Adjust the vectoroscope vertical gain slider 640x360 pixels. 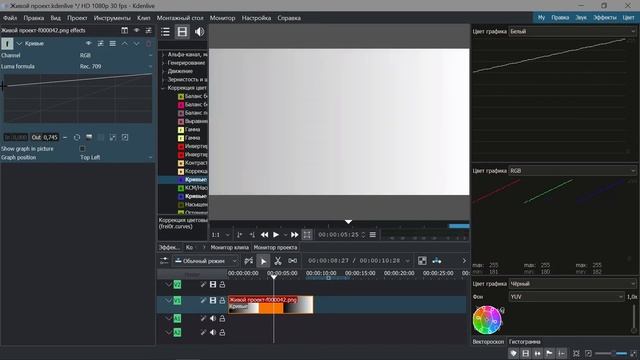tap(633, 318)
